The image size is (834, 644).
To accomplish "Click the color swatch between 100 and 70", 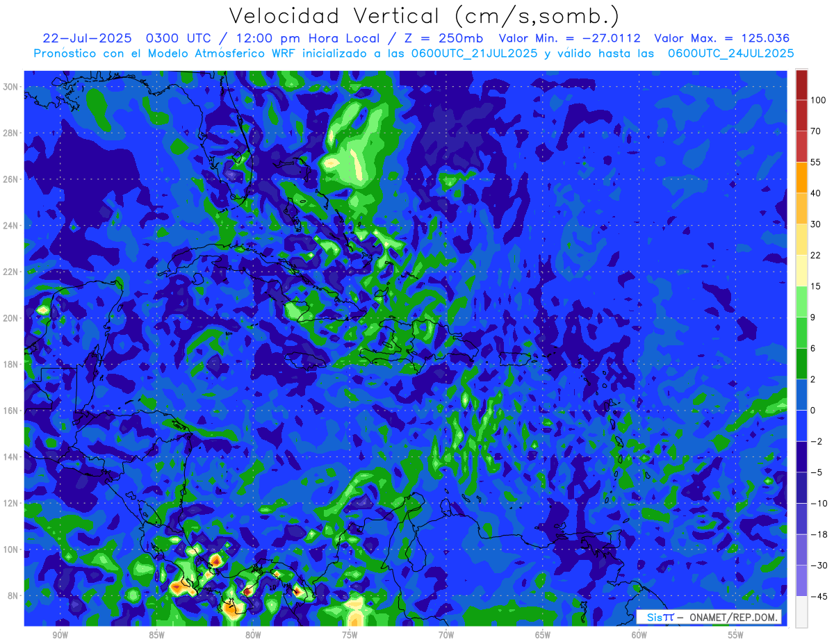I will pos(801,115).
